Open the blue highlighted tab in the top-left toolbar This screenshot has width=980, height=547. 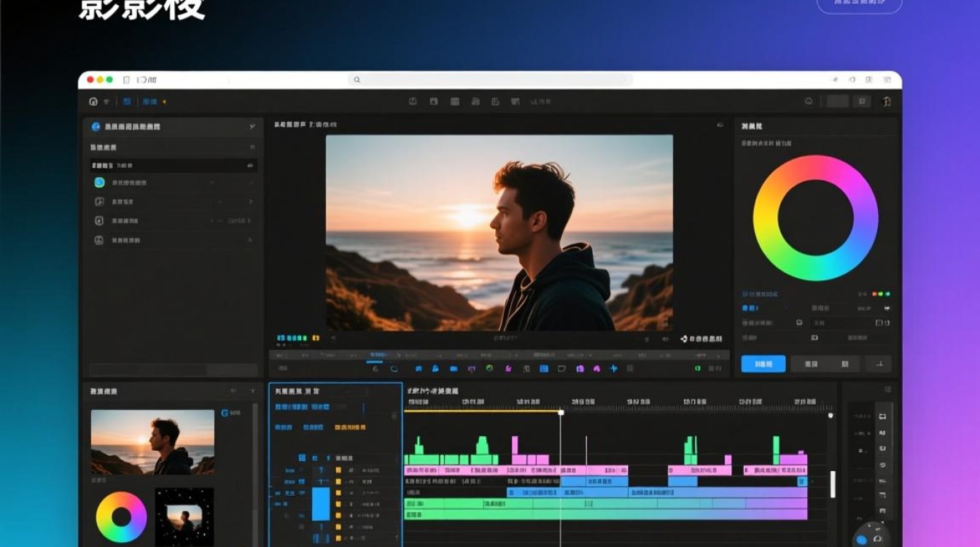click(x=149, y=101)
